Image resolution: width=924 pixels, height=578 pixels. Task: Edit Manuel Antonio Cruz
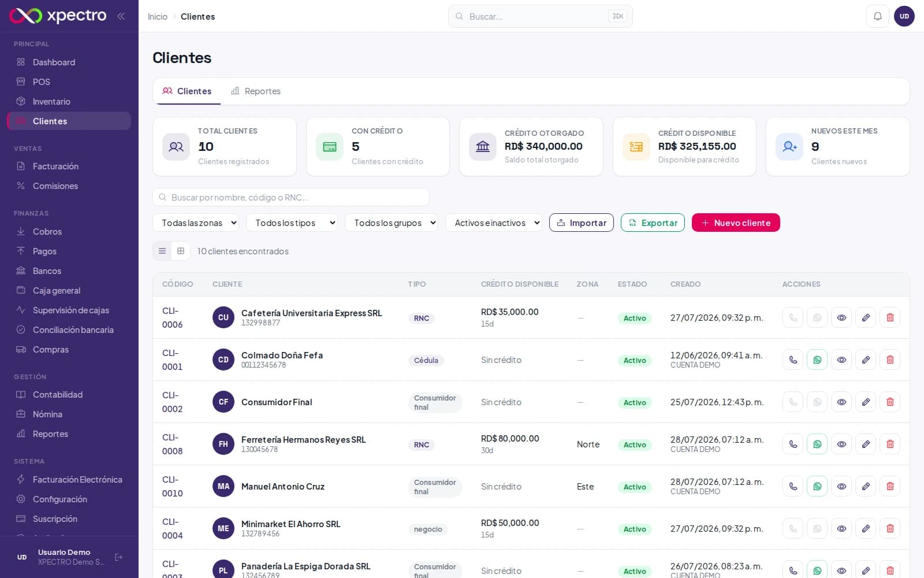coord(866,486)
